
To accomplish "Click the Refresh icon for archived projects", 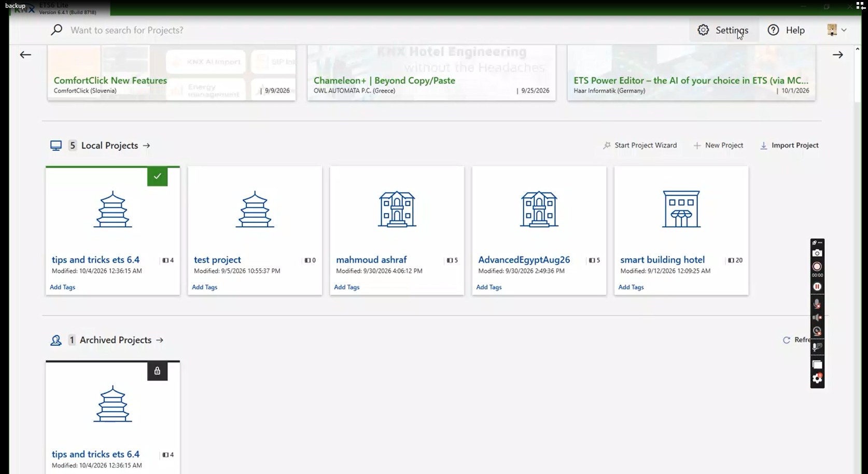I will click(x=787, y=340).
